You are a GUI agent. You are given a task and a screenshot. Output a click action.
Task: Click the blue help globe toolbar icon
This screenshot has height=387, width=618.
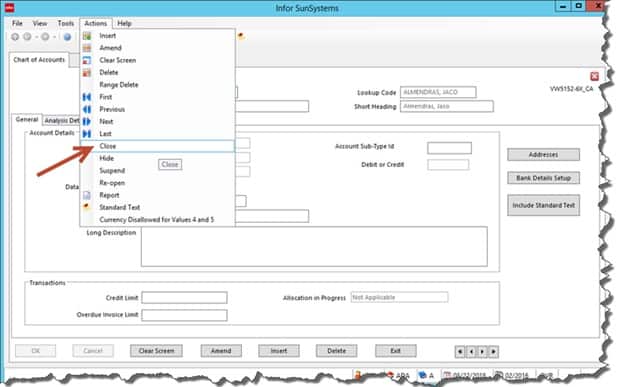coord(67,37)
